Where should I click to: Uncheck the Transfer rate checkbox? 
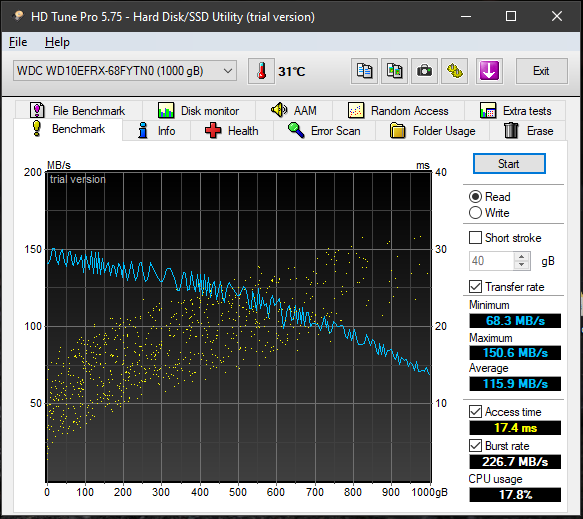click(x=475, y=287)
